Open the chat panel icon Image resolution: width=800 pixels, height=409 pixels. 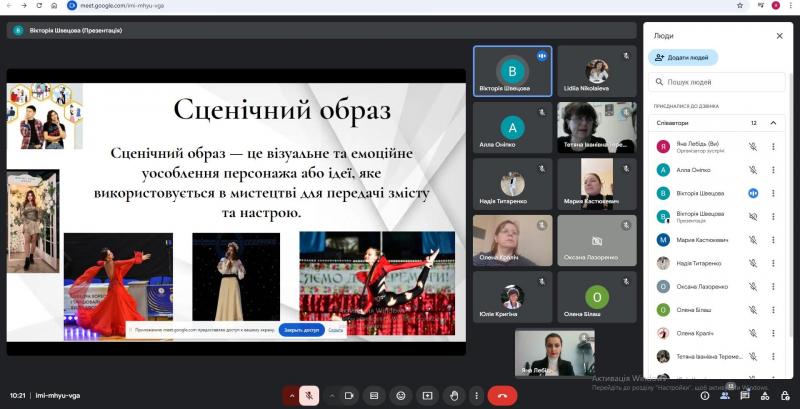pos(745,396)
